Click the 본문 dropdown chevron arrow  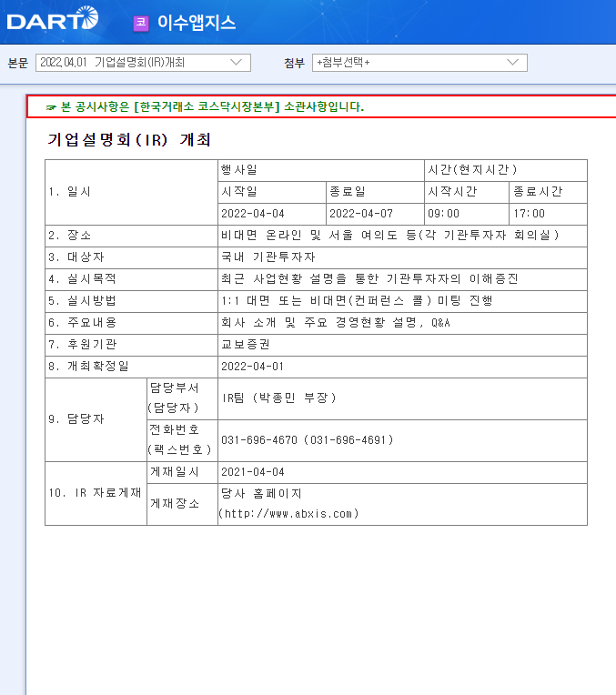click(x=236, y=63)
